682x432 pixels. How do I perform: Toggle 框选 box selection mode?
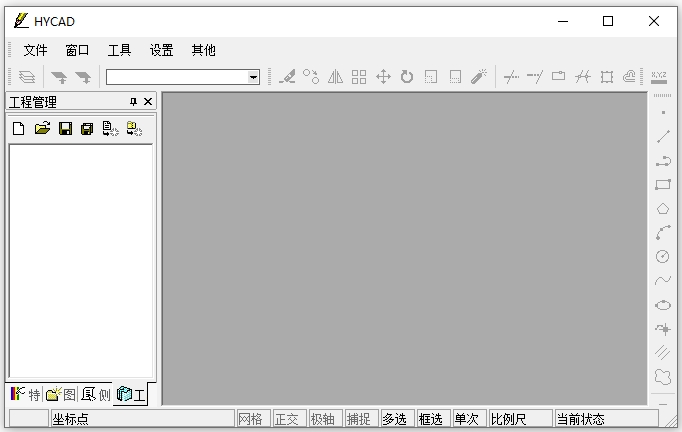(434, 419)
